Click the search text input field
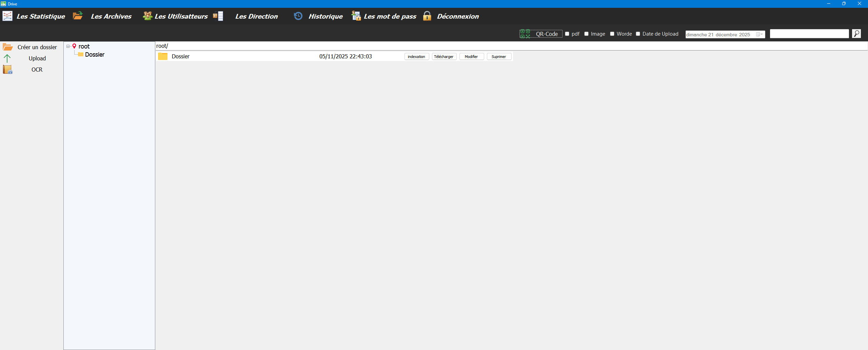Viewport: 868px width, 350px height. click(809, 34)
